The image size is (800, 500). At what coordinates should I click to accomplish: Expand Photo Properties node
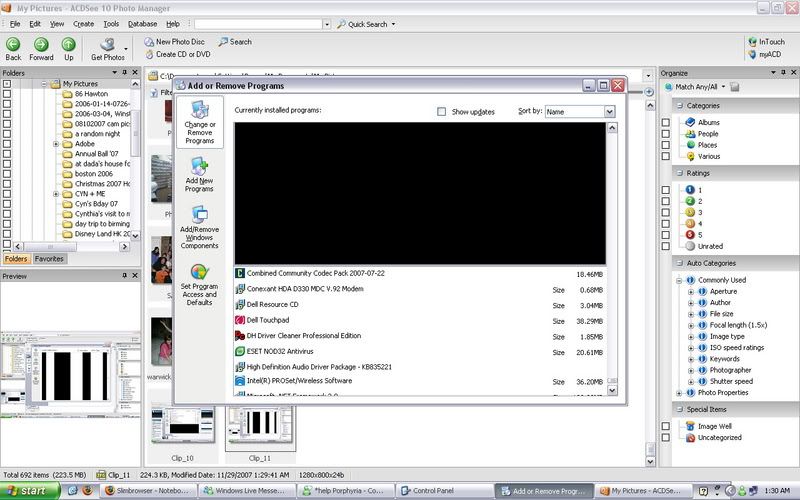(x=679, y=393)
